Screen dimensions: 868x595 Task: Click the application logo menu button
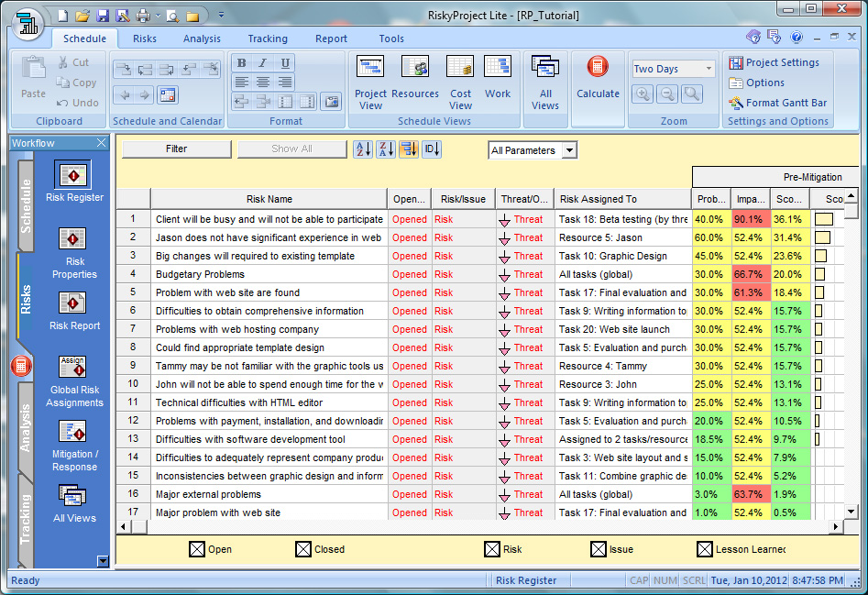click(x=27, y=23)
